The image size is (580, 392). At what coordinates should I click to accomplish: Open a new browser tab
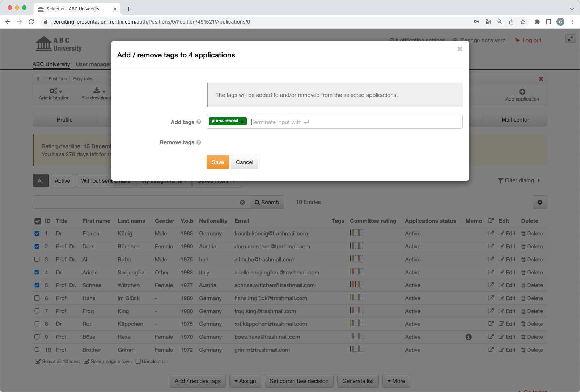(x=128, y=9)
